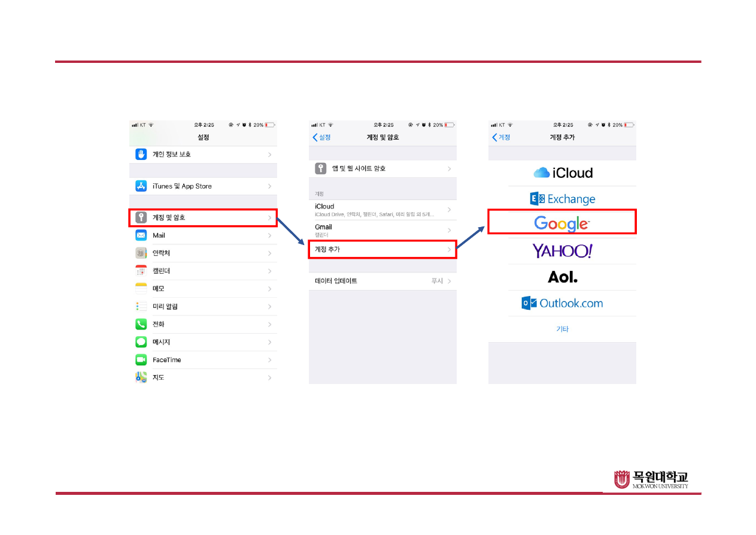Tap the 기타 other account link
Image resolution: width=756 pixels, height=535 pixels.
click(563, 329)
